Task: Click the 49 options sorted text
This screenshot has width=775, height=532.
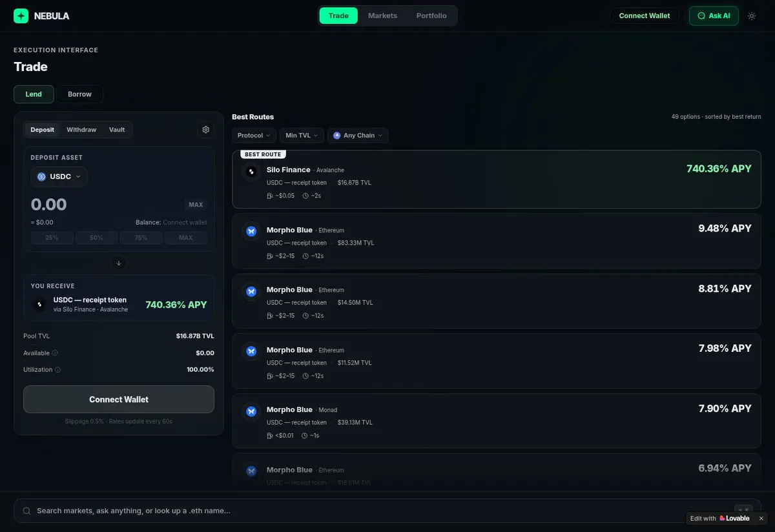Action: tap(716, 117)
